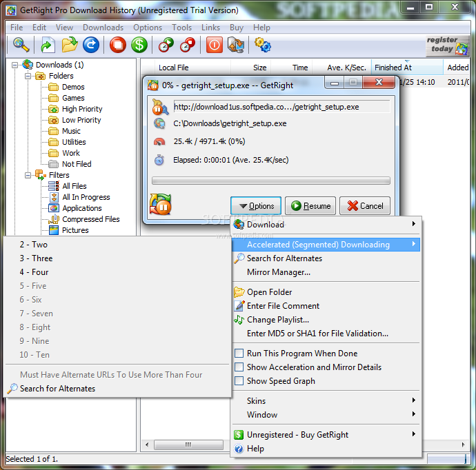
Task: Click the monitors toolbar icon
Action: click(x=236, y=45)
